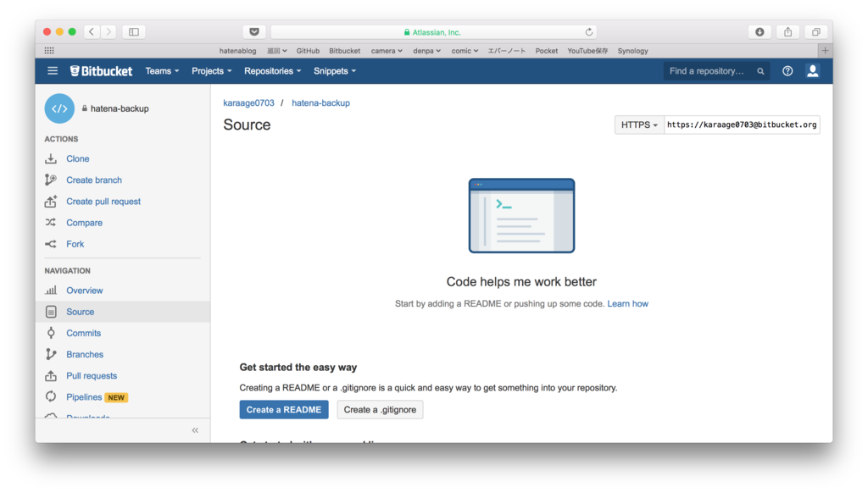Expand the camera bookmarks folder
868x493 pixels.
click(x=387, y=51)
